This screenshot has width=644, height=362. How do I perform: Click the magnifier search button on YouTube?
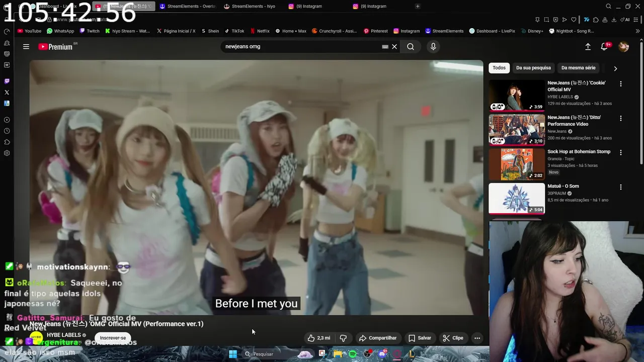411,47
